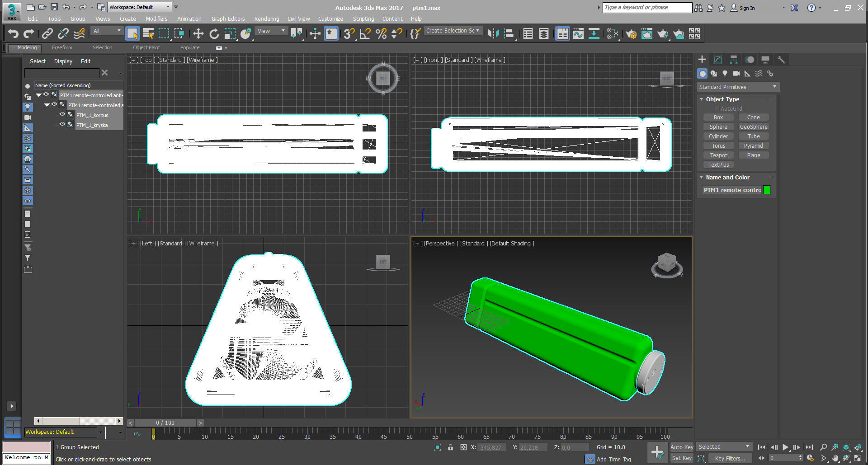Open the Modify panel tab icon
Image resolution: width=868 pixels, height=465 pixels.
(x=717, y=60)
